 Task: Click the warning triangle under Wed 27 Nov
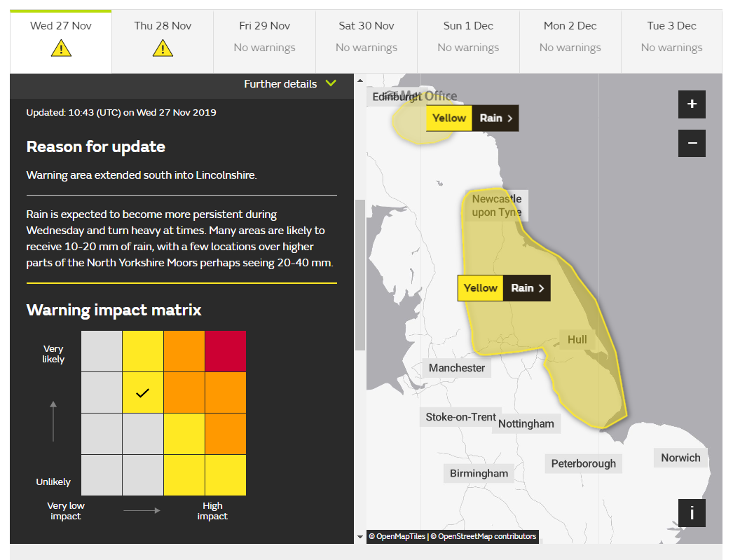tap(60, 48)
